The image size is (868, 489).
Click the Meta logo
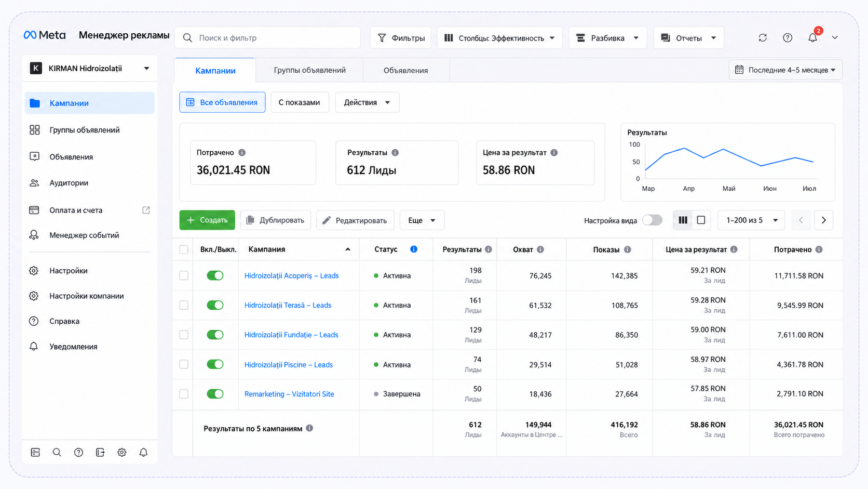point(45,35)
